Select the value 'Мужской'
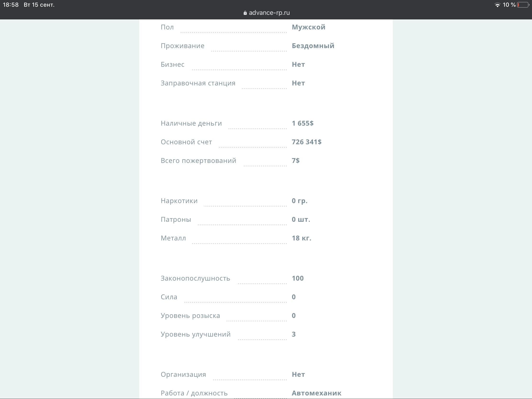Viewport: 532px width, 399px height. tap(309, 27)
